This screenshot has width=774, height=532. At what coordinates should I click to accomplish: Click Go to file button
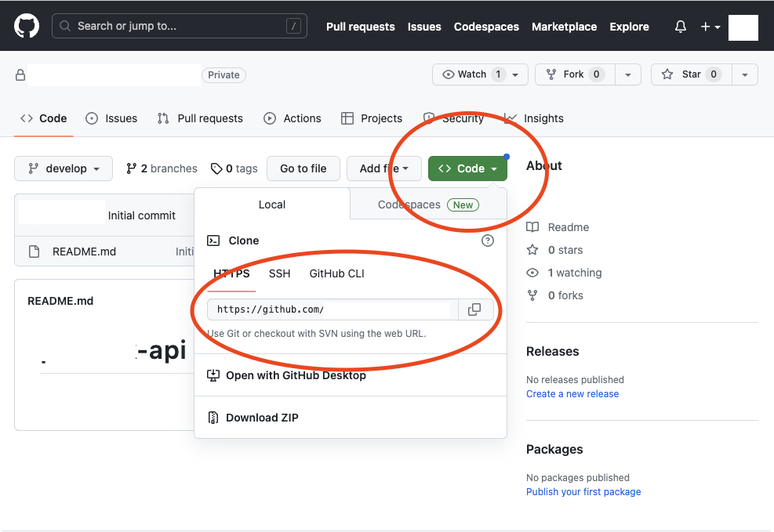[x=303, y=168]
